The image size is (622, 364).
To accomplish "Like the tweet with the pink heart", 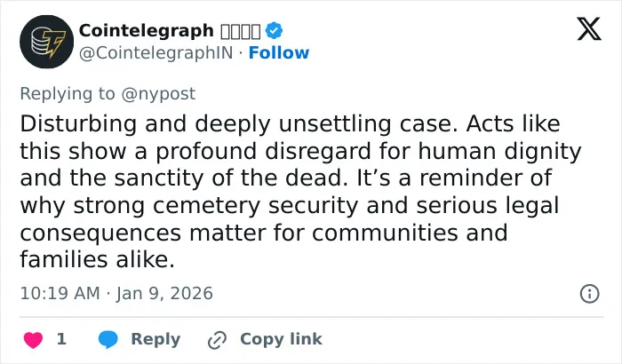I will click(x=34, y=340).
